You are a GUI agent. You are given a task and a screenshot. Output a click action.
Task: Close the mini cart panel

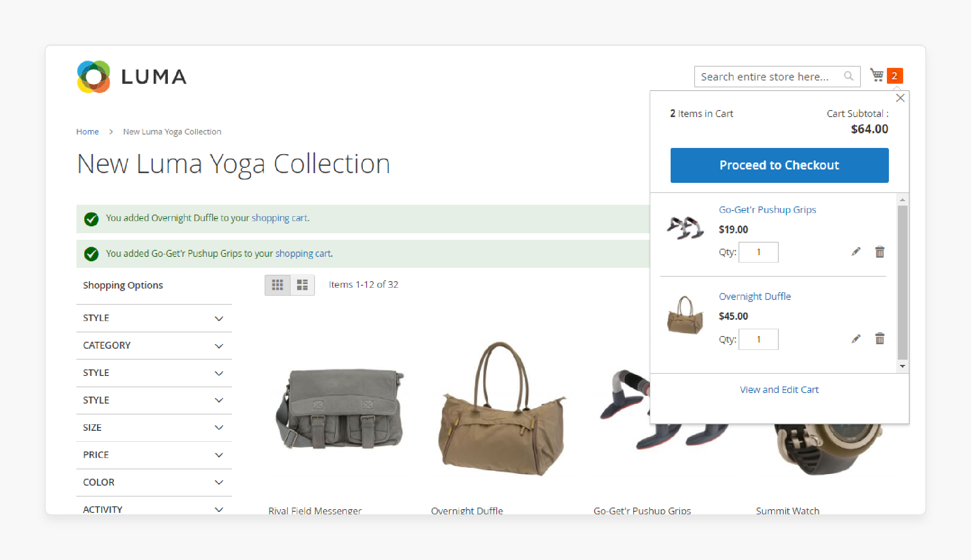point(900,98)
